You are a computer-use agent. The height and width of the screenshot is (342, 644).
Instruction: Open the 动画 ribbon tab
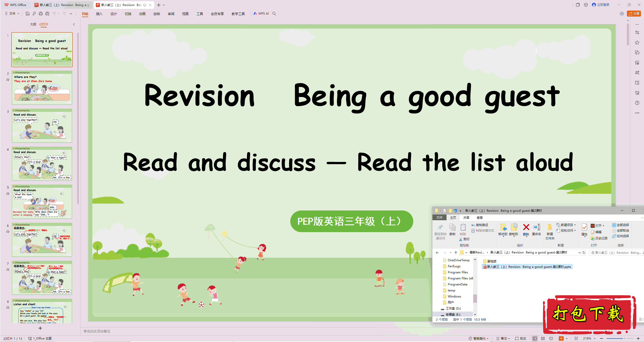[x=142, y=14]
